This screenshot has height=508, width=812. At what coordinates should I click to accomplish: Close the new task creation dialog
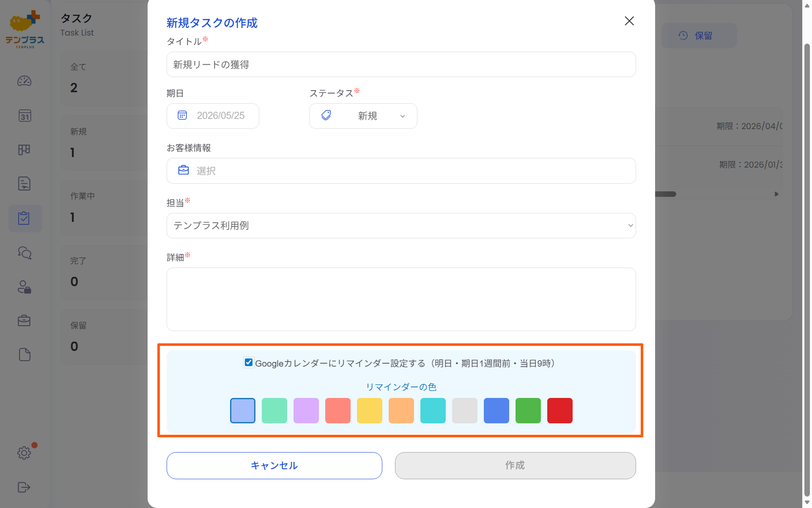(x=629, y=21)
